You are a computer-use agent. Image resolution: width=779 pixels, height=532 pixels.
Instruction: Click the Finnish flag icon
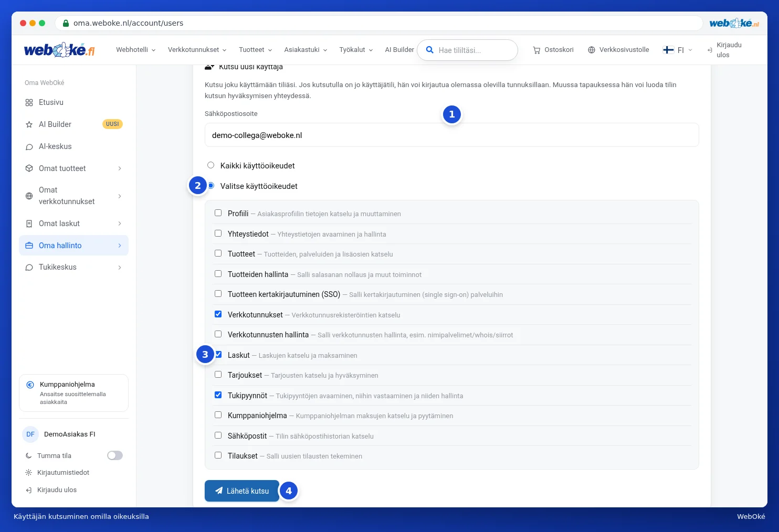(x=668, y=50)
